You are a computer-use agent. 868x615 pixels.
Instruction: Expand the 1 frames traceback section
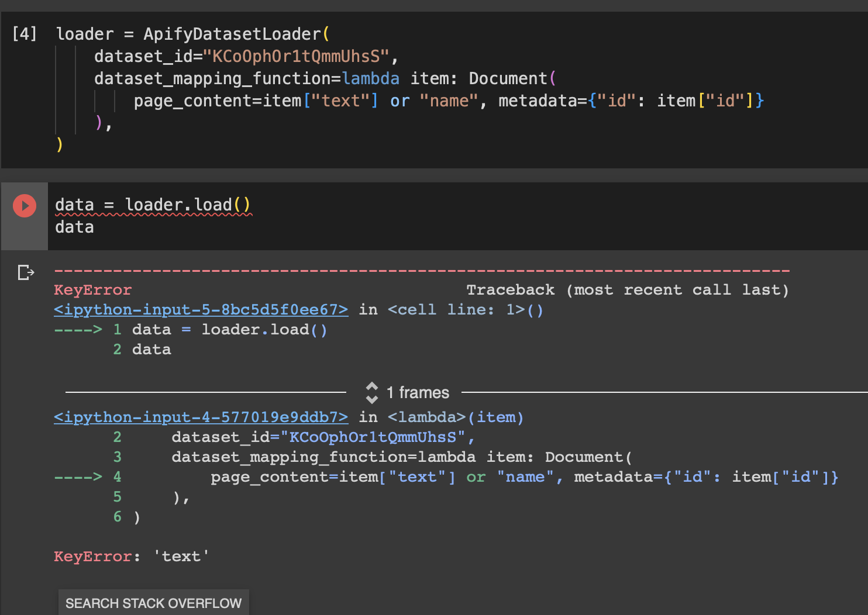click(417, 393)
